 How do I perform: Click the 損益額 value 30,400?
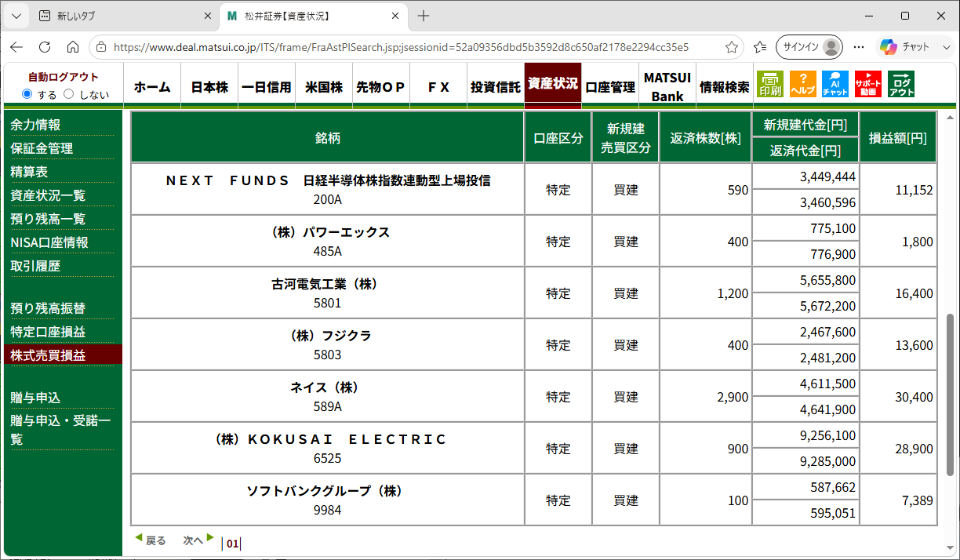pyautogui.click(x=914, y=397)
